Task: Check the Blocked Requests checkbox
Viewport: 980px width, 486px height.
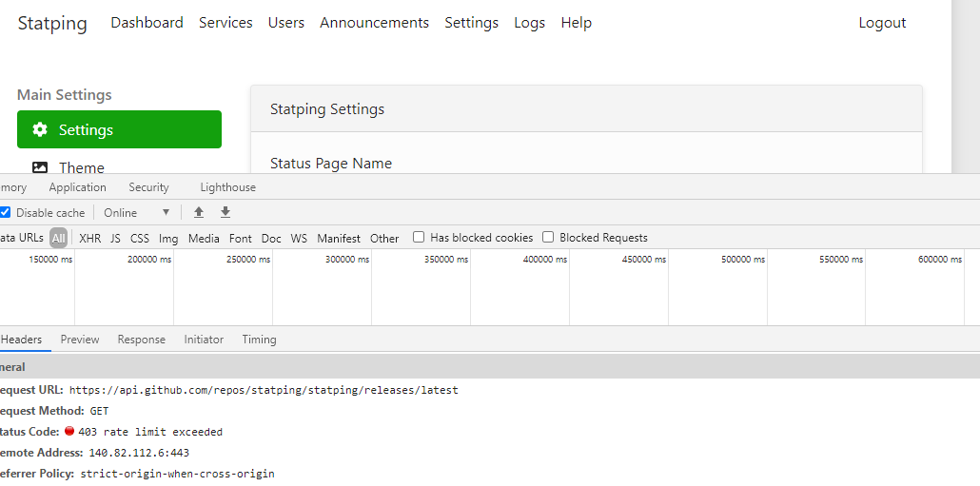Action: [x=548, y=237]
